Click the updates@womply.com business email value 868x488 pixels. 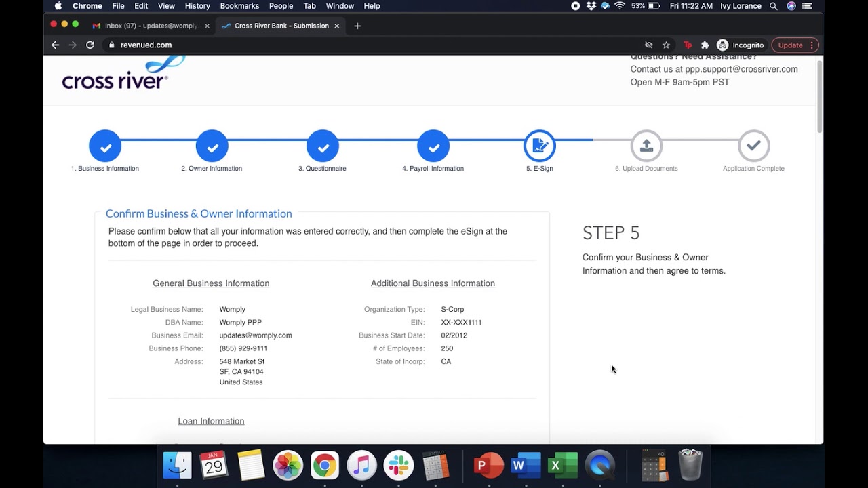[x=256, y=335]
